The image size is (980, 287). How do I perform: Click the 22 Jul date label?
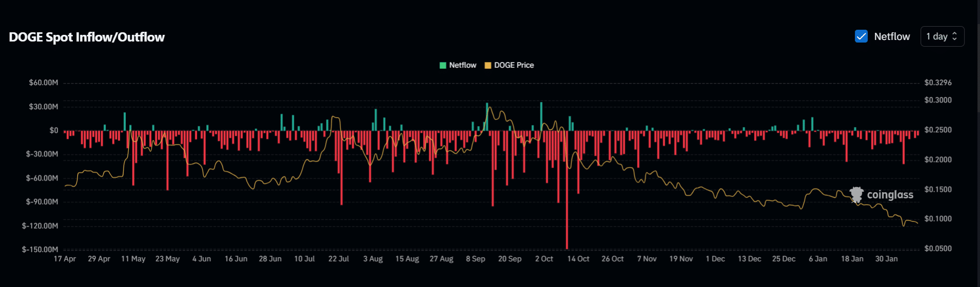point(338,259)
